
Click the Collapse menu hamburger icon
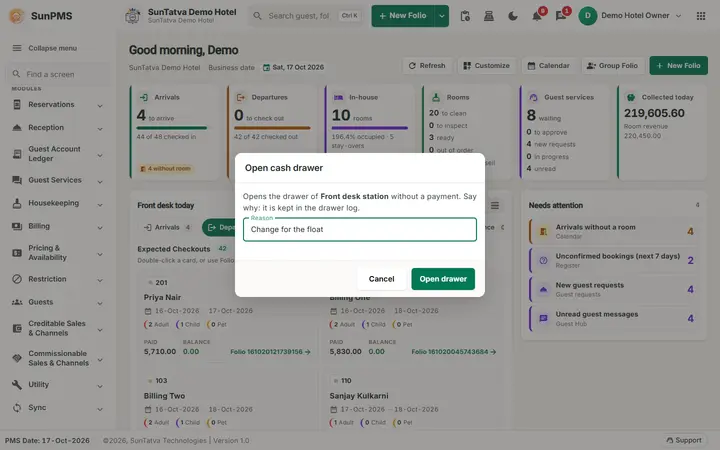17,48
